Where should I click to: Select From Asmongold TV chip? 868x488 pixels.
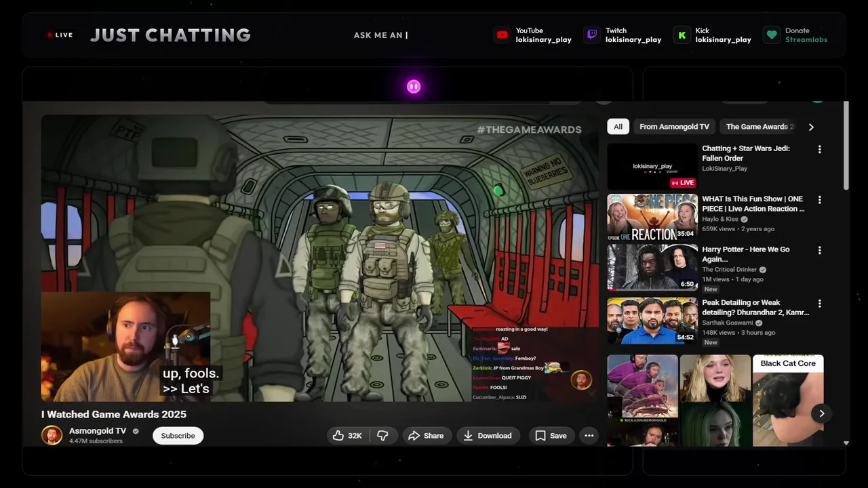(x=674, y=127)
